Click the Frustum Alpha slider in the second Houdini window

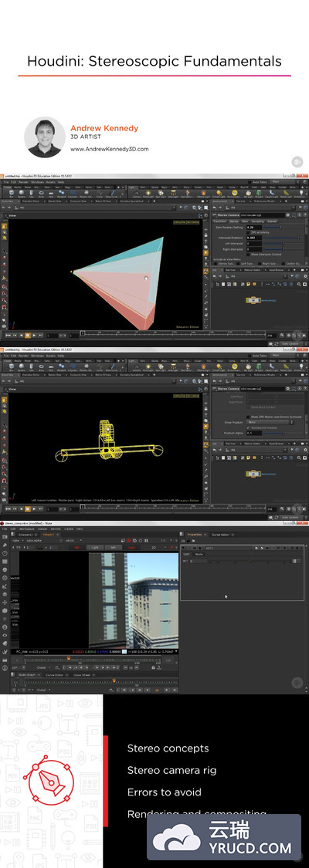pos(284,433)
